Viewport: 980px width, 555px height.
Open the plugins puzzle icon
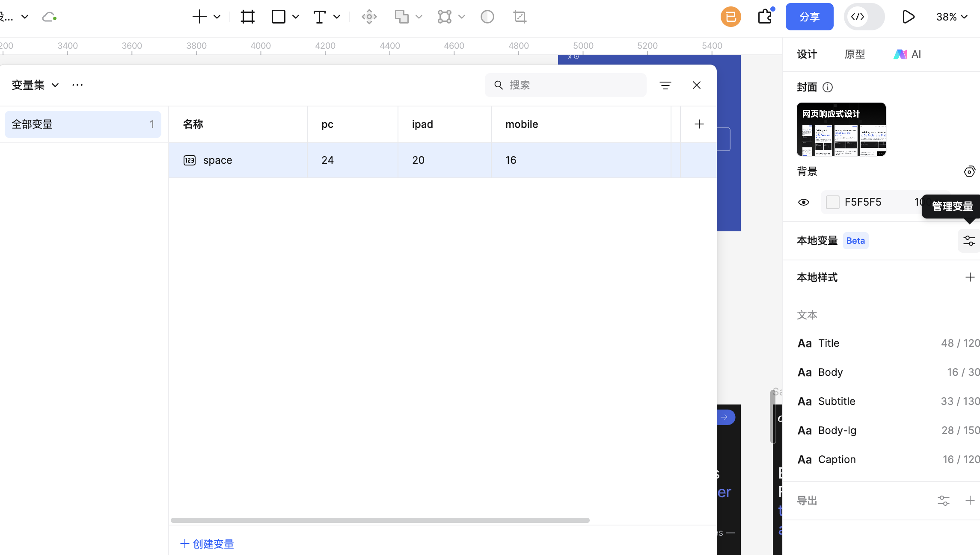coord(765,17)
